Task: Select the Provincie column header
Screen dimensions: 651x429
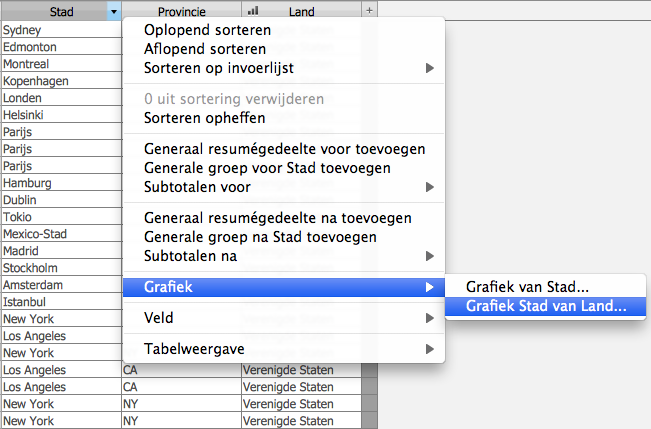Action: point(181,12)
